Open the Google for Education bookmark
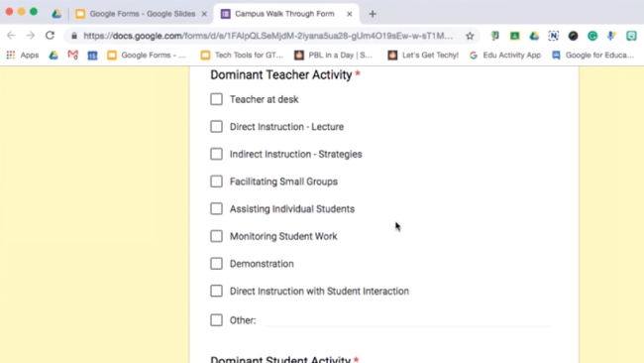 pyautogui.click(x=593, y=56)
